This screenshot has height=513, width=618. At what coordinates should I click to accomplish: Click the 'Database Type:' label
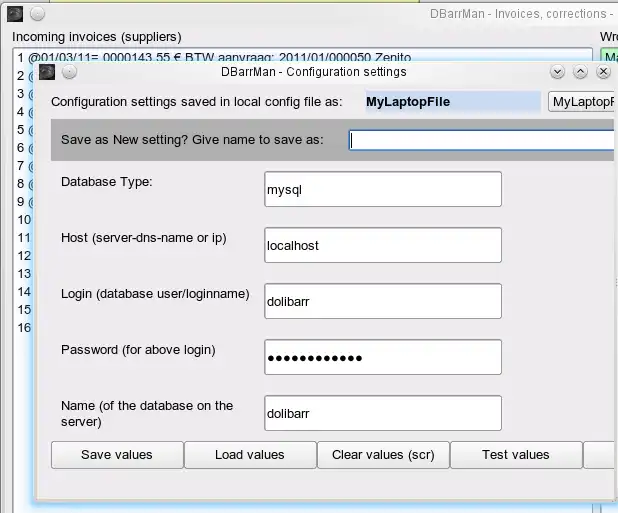pyautogui.click(x=106, y=182)
